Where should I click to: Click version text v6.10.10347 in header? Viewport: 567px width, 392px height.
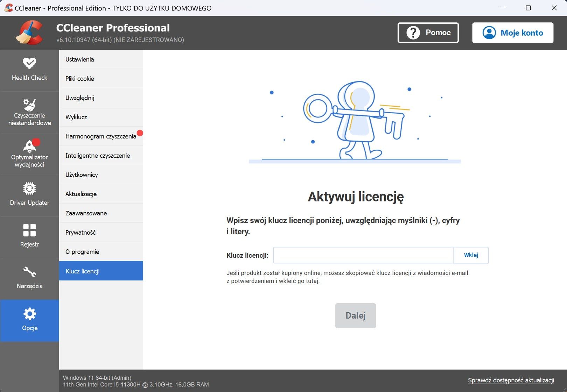[x=120, y=40]
